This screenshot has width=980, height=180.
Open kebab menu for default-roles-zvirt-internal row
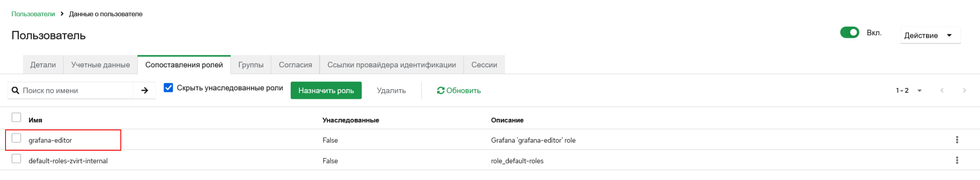click(957, 160)
